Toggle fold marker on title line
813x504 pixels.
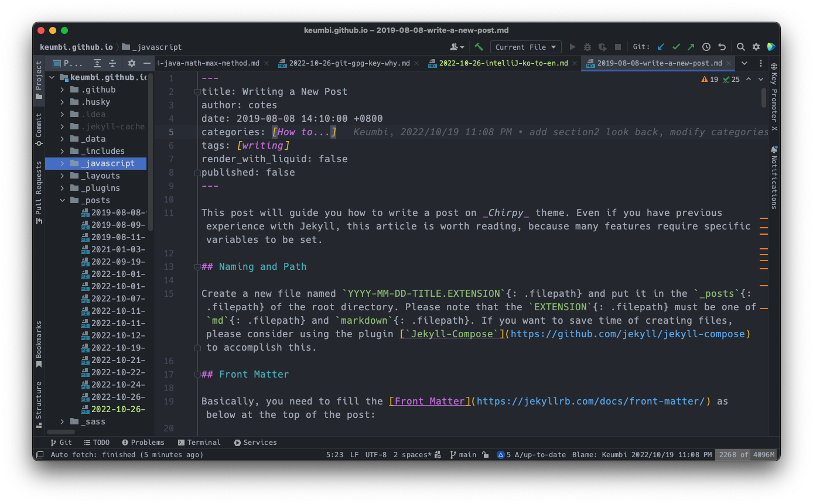pos(197,92)
